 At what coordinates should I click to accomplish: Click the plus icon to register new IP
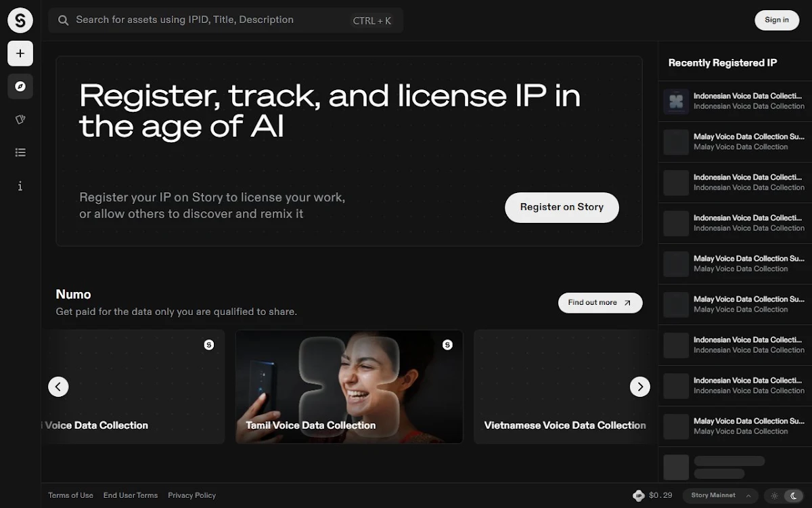pos(20,54)
